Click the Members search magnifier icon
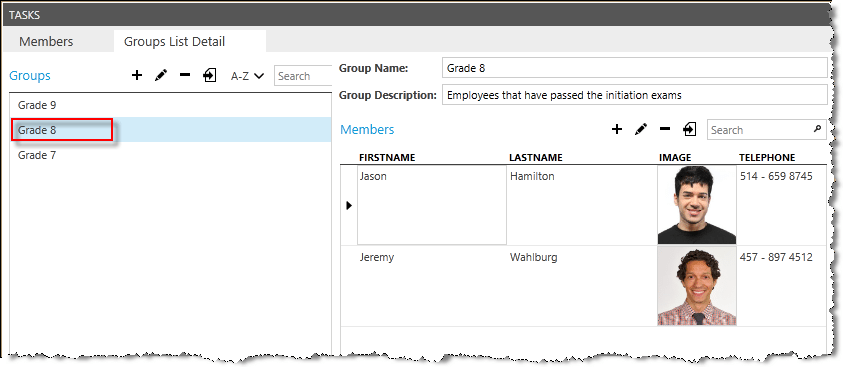The image size is (843, 367). coord(817,129)
